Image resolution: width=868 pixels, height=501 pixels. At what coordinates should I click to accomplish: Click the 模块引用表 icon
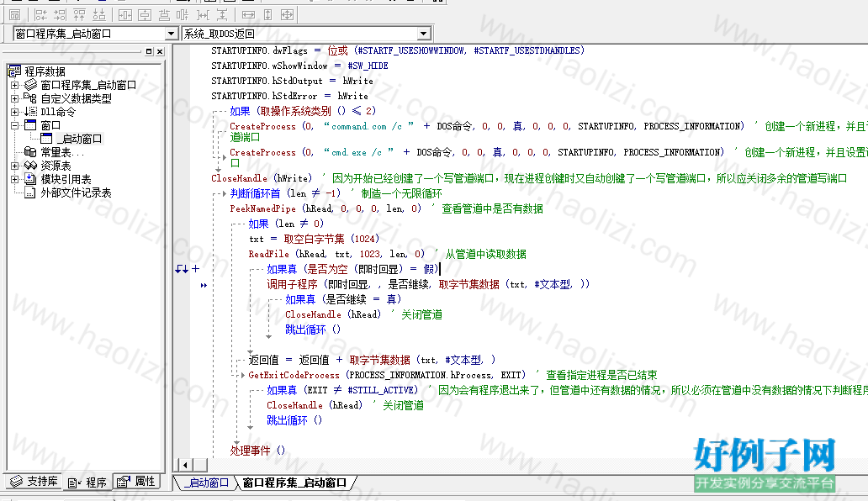point(30,179)
